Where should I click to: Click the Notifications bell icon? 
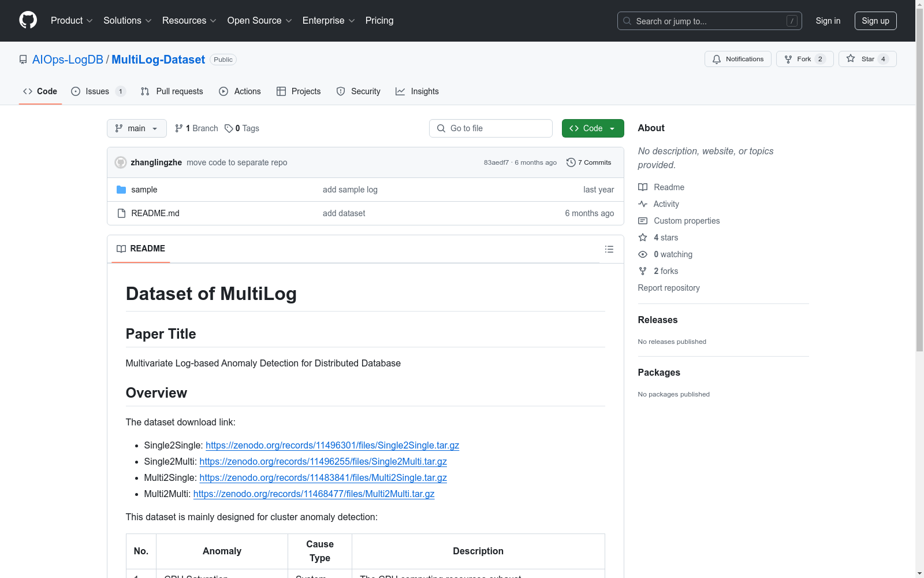coord(717,59)
